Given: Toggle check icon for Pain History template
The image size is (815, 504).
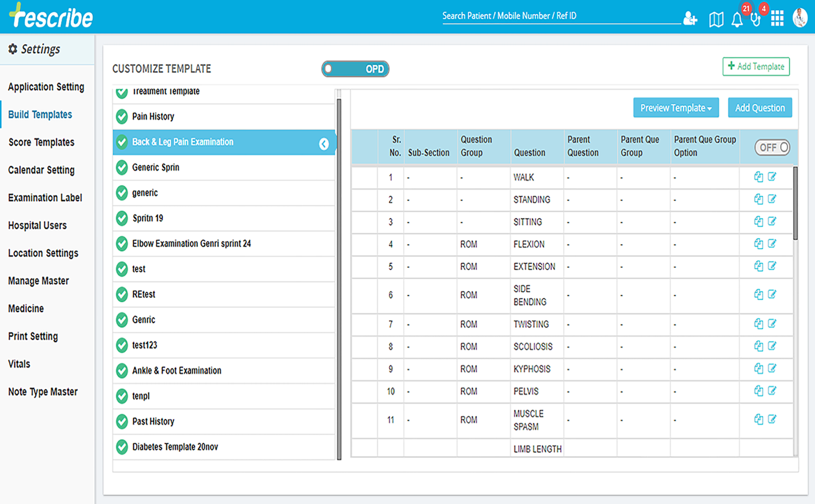Looking at the screenshot, I should [122, 116].
